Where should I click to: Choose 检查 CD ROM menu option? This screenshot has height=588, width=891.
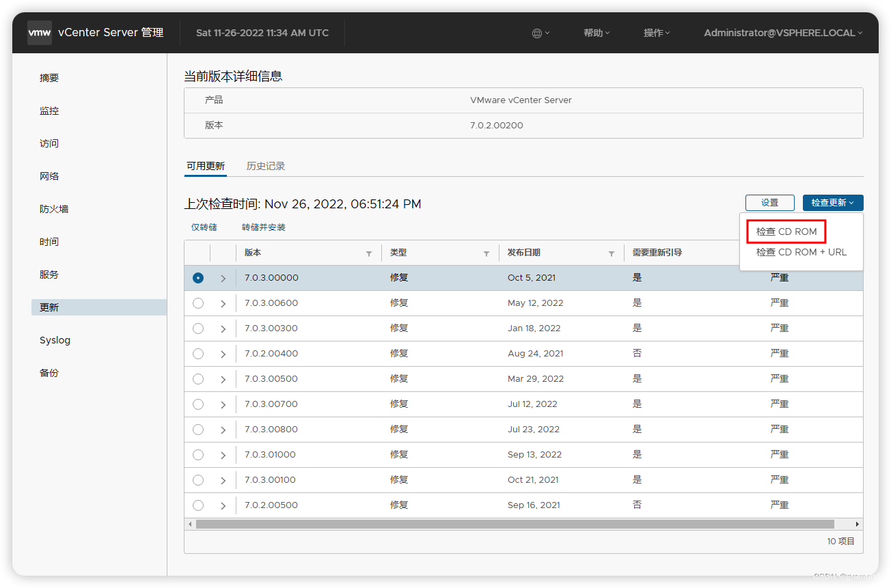click(x=786, y=232)
